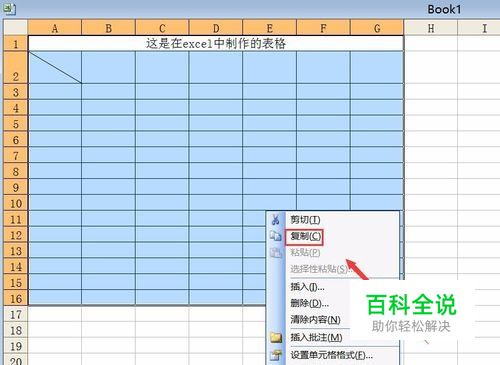The height and width of the screenshot is (365, 500).
Task: Select column A header
Action: coord(55,28)
